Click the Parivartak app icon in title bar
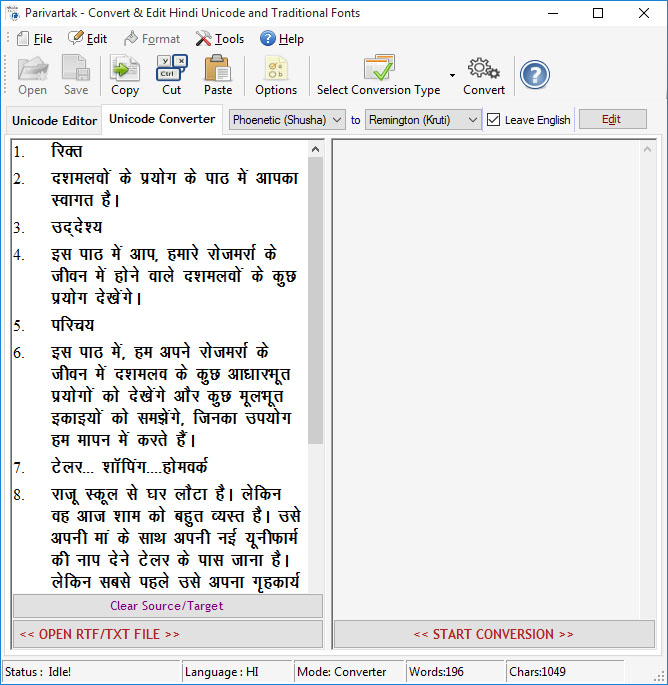The image size is (668, 685). 13,13
